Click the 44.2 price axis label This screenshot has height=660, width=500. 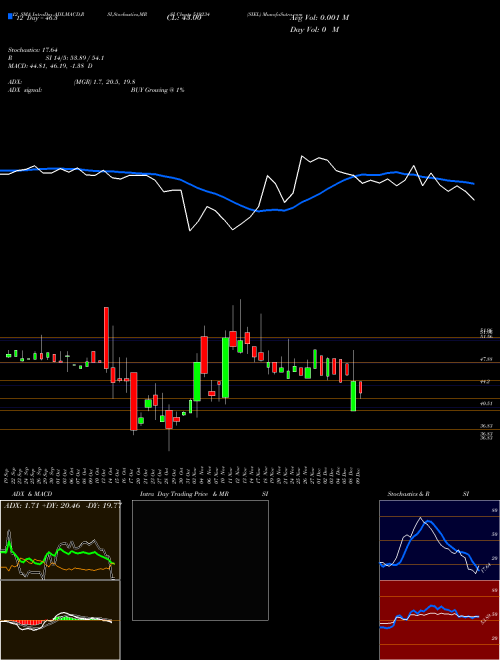[x=485, y=381]
